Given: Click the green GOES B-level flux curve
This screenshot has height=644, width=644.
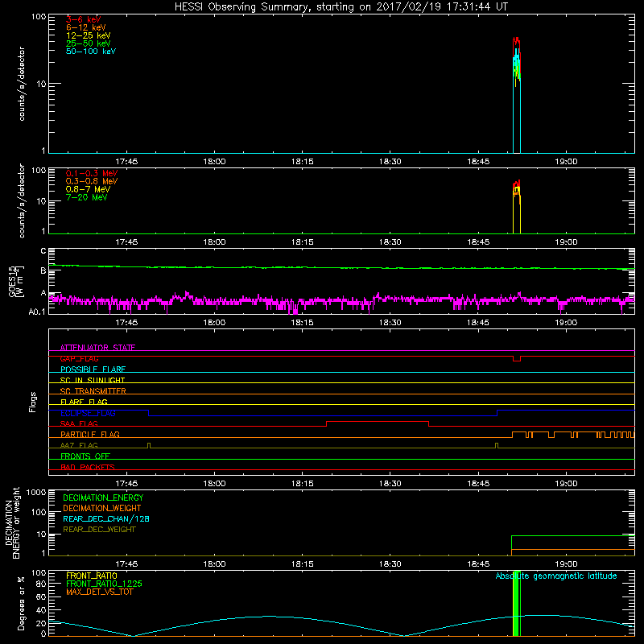Looking at the screenshot, I should [341, 268].
